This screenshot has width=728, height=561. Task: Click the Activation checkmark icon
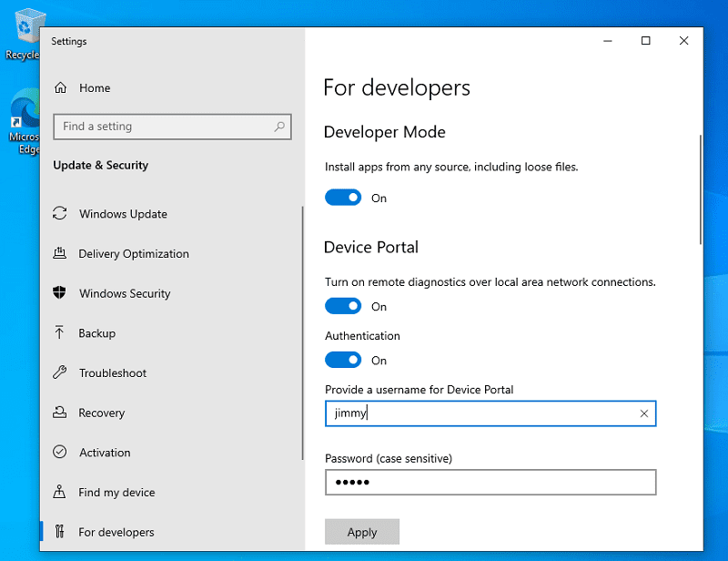(x=59, y=452)
